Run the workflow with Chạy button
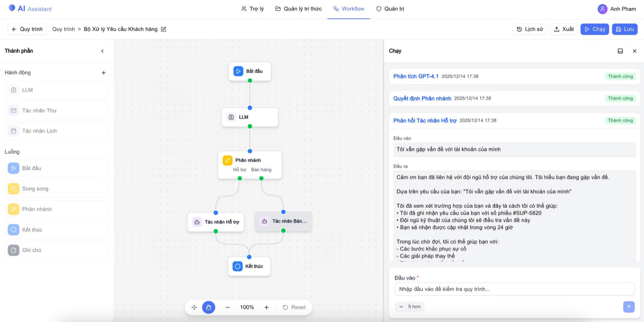The width and height of the screenshot is (644, 322). click(595, 29)
